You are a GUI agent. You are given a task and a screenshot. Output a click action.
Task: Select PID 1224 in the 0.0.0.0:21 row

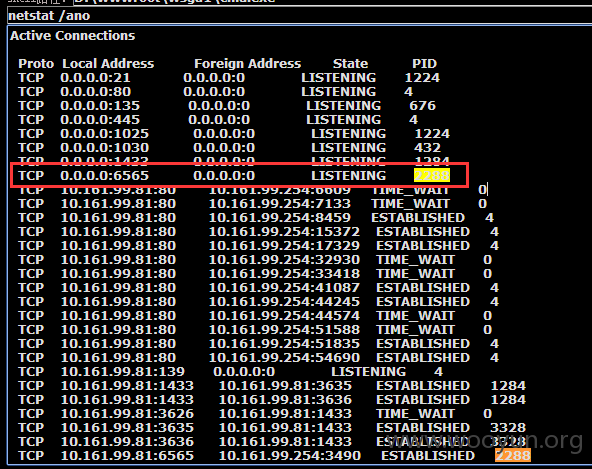pos(422,77)
